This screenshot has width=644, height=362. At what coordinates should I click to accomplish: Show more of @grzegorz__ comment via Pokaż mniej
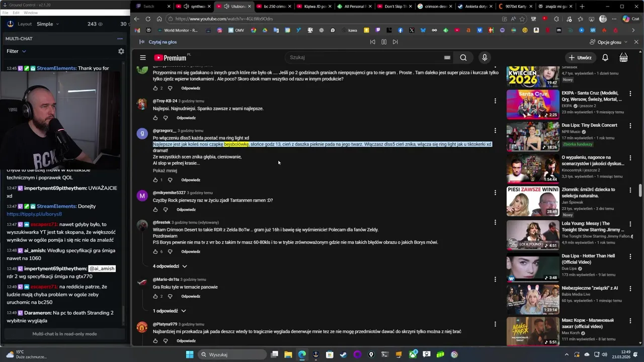(x=165, y=171)
